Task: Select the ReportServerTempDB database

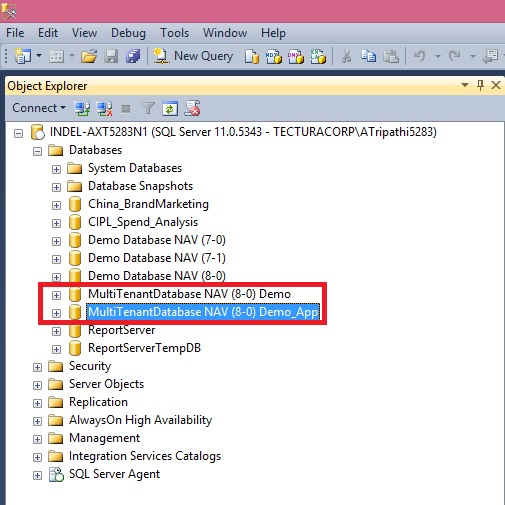Action: coord(144,348)
